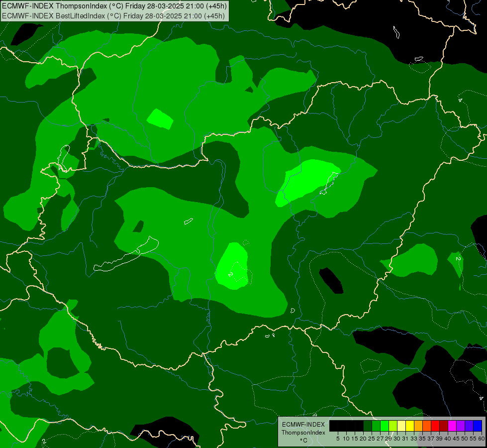Click the BestLiftedIndex title line at top

click(113, 16)
